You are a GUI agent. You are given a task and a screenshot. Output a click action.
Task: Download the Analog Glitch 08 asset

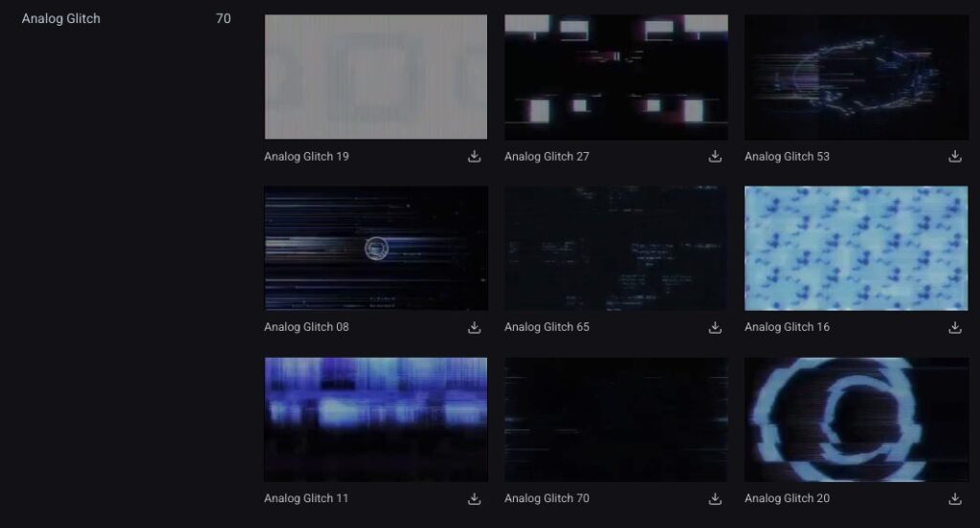(475, 327)
